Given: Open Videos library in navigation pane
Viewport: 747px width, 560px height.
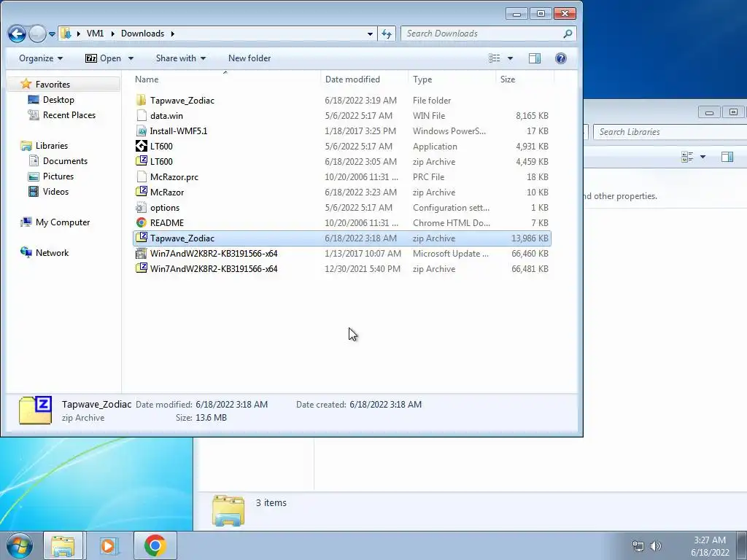Looking at the screenshot, I should tap(55, 192).
